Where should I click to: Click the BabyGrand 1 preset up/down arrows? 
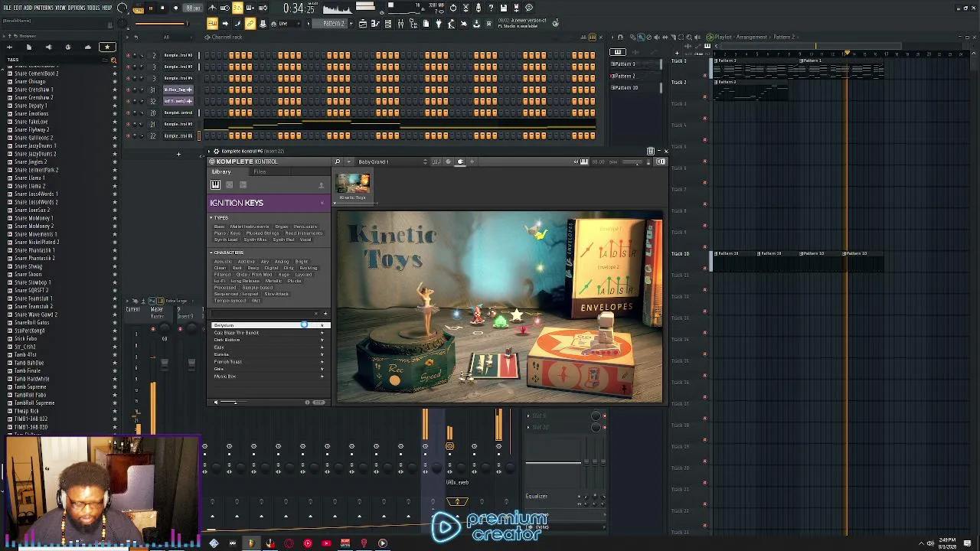[x=425, y=161]
